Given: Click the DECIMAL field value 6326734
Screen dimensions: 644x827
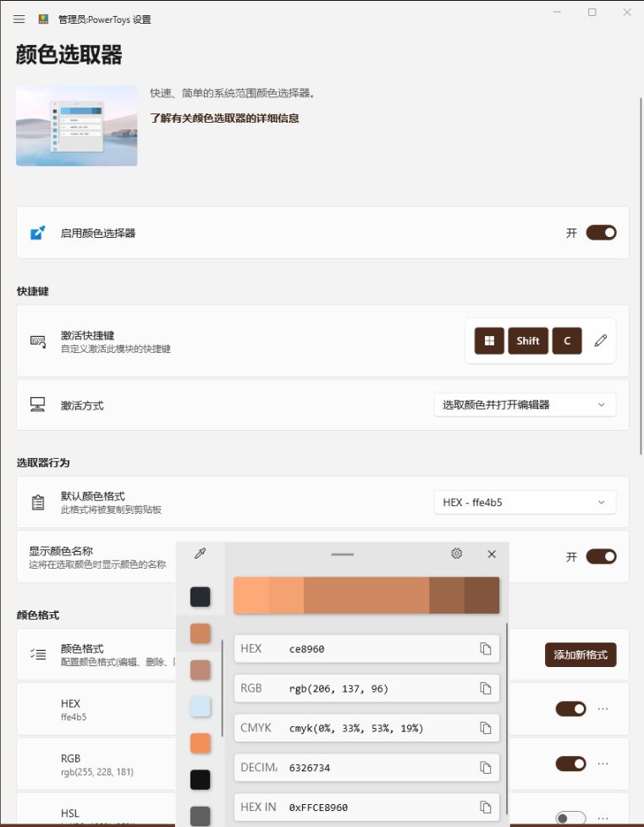Looking at the screenshot, I should click(x=310, y=768).
